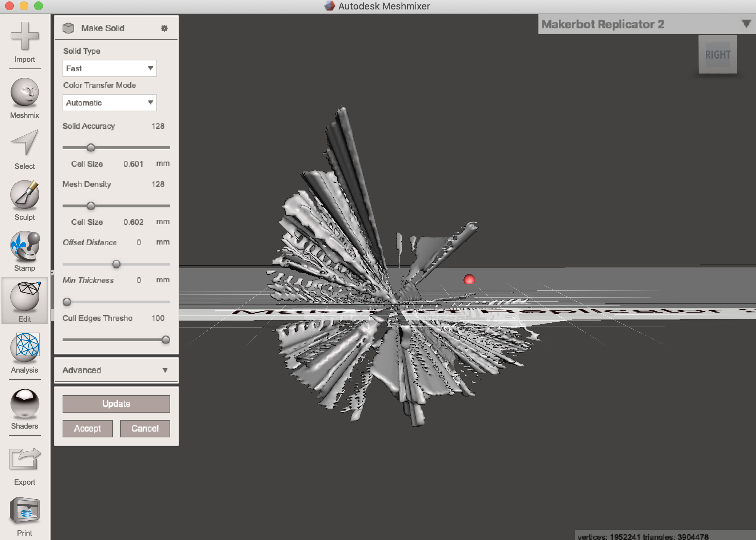Click the Offset Distance value 0

point(139,242)
